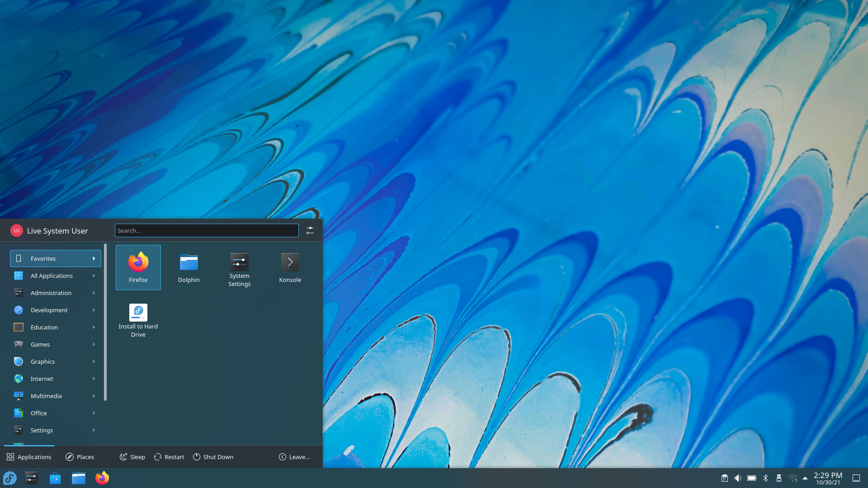Click the search options icon beside the search bar
Image resolution: width=868 pixels, height=488 pixels.
coord(310,230)
